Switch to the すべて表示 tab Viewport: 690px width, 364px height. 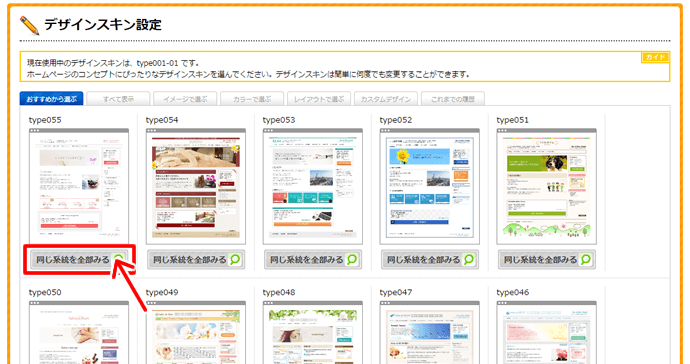click(x=118, y=99)
